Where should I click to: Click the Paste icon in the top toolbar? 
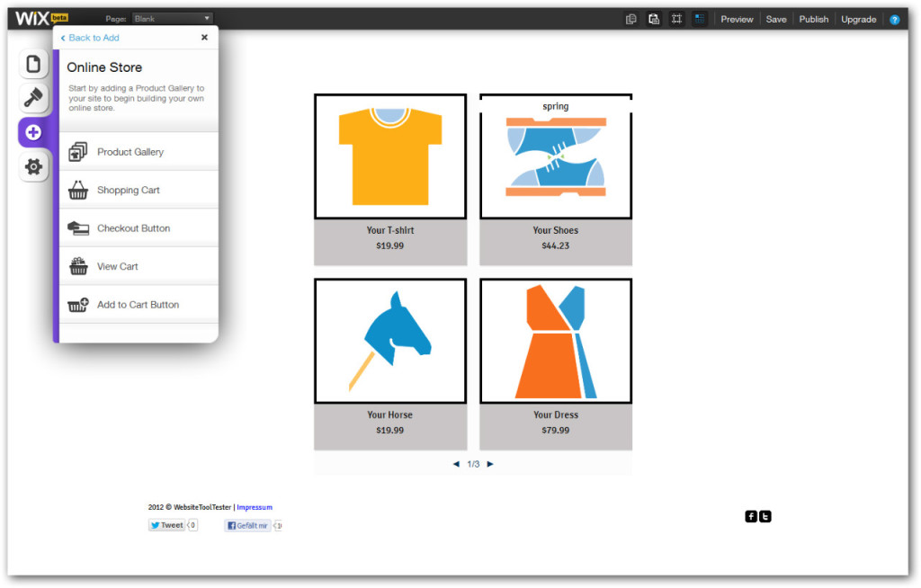(x=654, y=19)
